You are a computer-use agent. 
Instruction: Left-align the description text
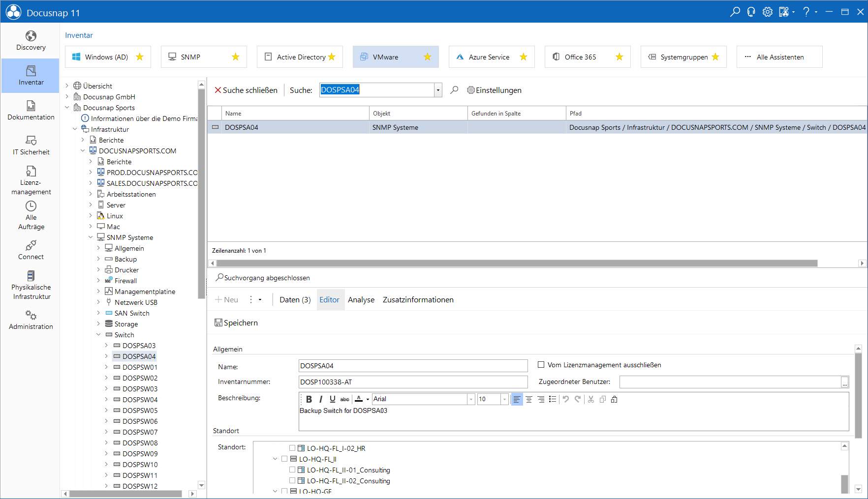click(x=517, y=399)
